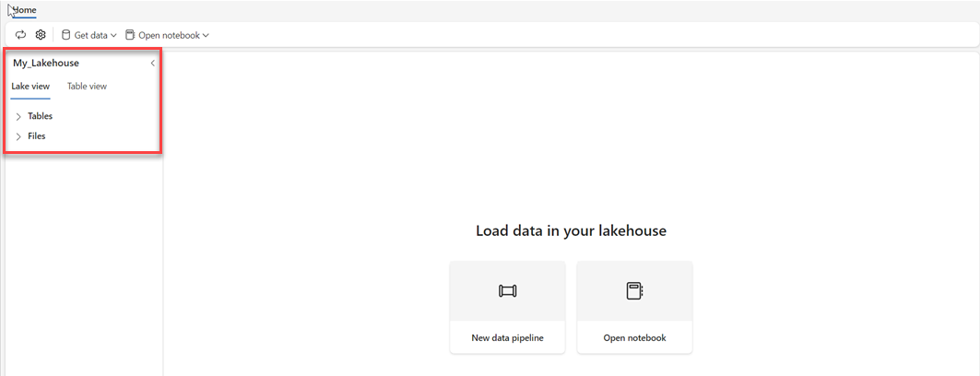Switch to the Table view tab
The width and height of the screenshot is (980, 376).
pyautogui.click(x=87, y=87)
